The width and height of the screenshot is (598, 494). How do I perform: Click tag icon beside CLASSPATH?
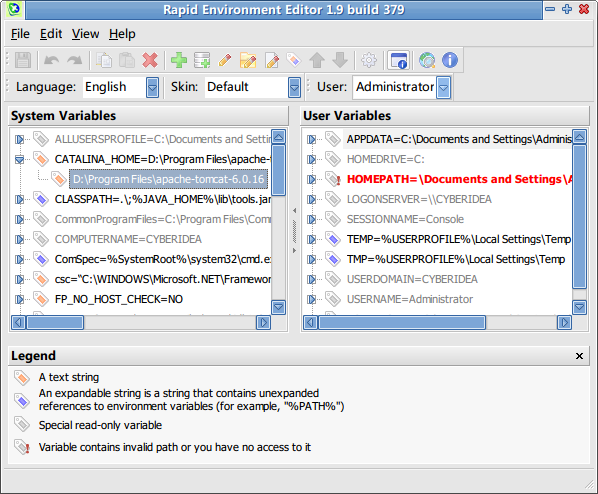coord(41,199)
